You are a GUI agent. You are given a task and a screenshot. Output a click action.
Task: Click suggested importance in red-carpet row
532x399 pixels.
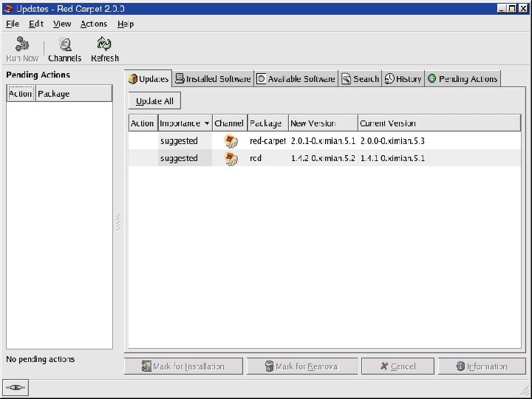(x=179, y=141)
